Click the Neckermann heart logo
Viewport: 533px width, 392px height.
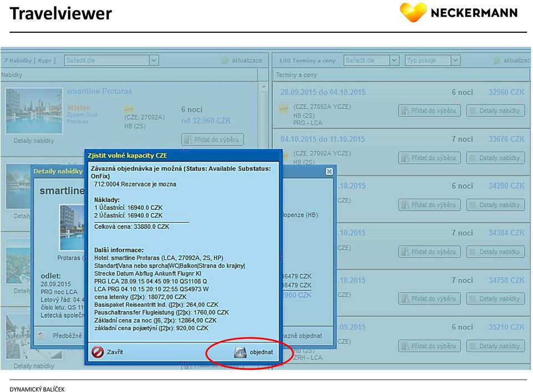coord(413,12)
